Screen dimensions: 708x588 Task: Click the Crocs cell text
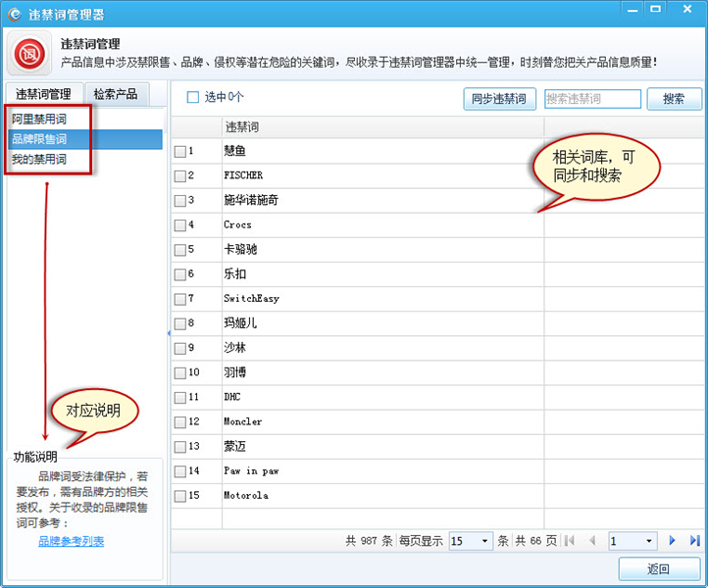pos(237,224)
